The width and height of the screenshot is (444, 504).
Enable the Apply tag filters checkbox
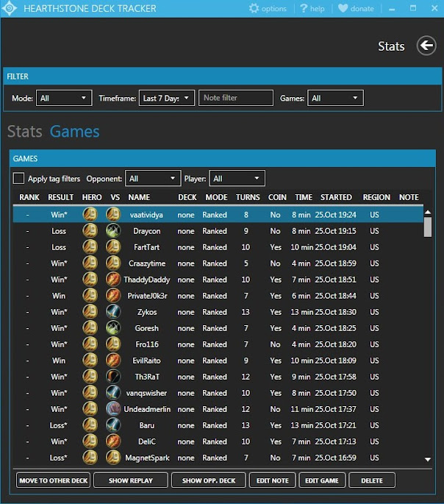[18, 178]
